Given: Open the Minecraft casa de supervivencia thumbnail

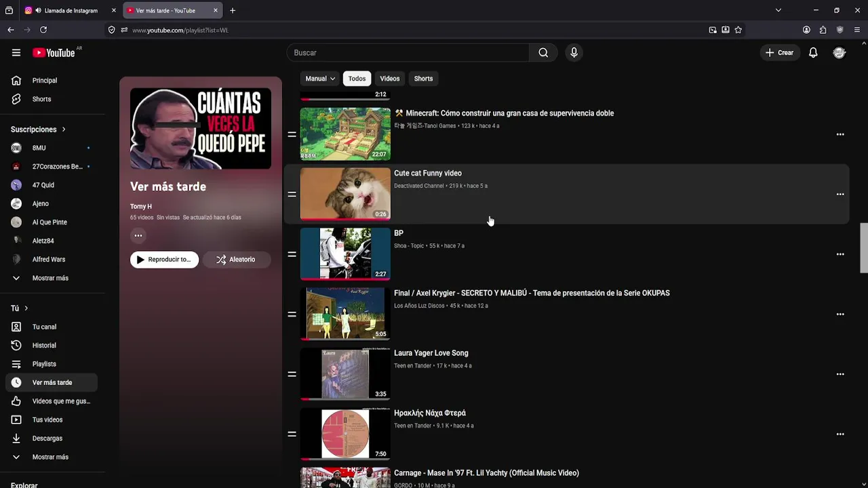Looking at the screenshot, I should pyautogui.click(x=345, y=134).
